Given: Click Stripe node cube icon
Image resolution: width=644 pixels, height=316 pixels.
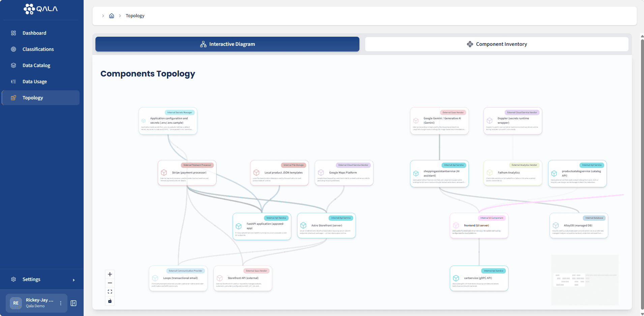Looking at the screenshot, I should [x=164, y=172].
